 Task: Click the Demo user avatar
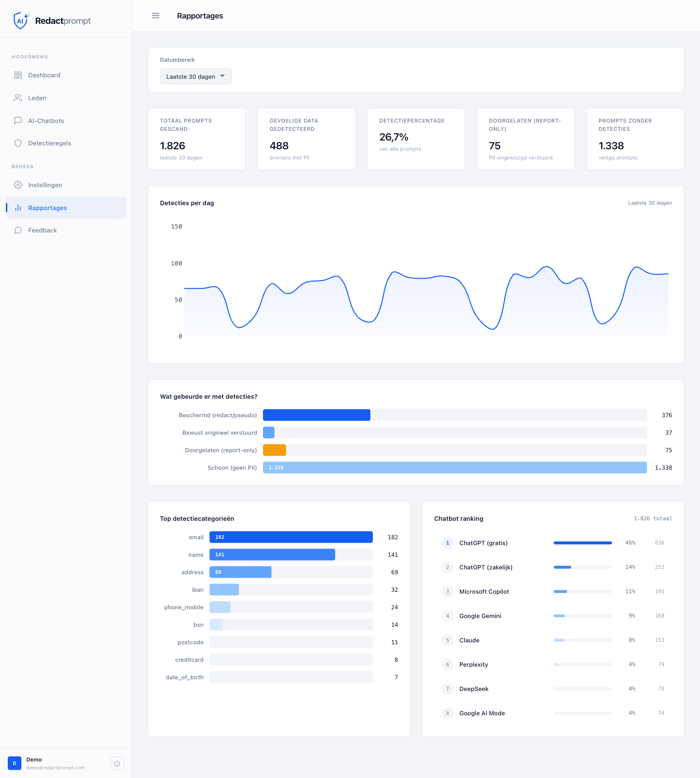pyautogui.click(x=15, y=763)
